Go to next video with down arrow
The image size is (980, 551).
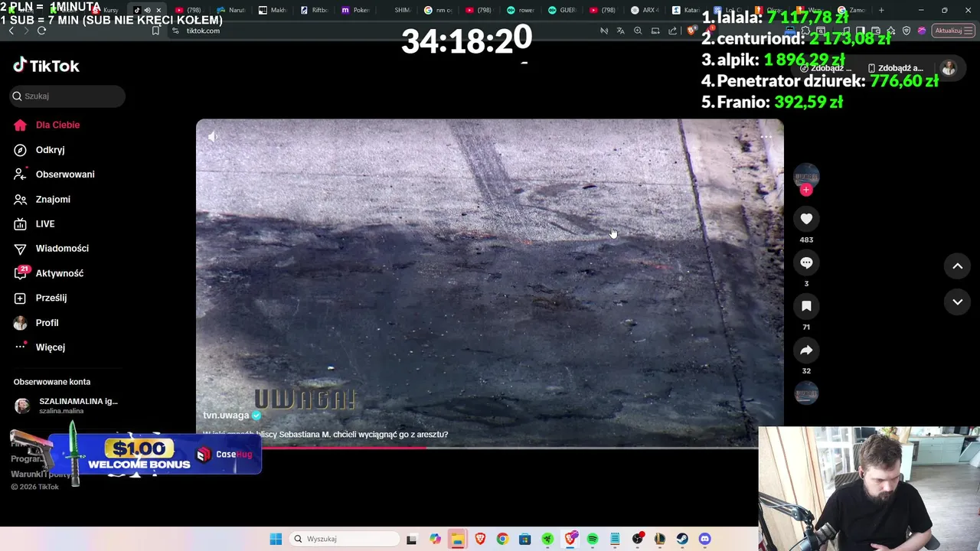(957, 302)
